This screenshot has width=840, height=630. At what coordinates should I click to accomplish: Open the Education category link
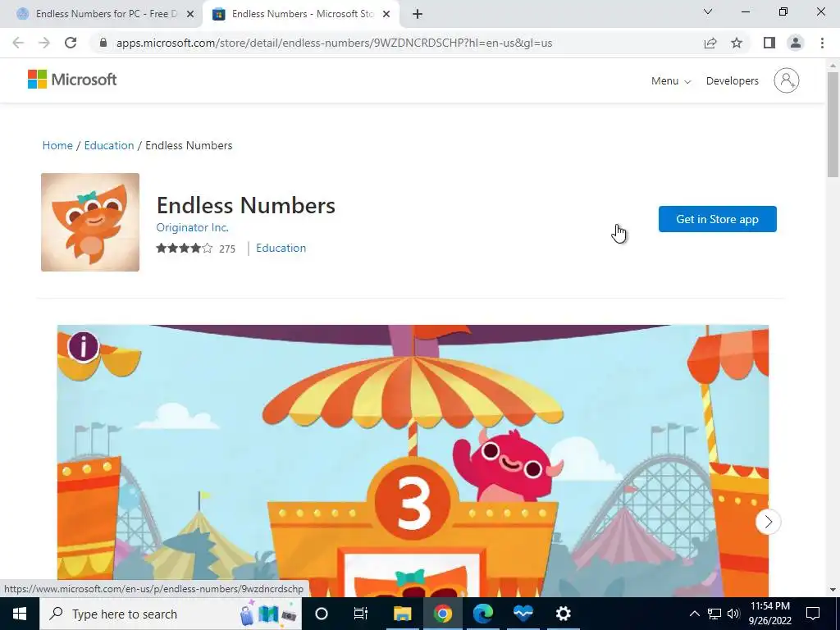pos(281,248)
